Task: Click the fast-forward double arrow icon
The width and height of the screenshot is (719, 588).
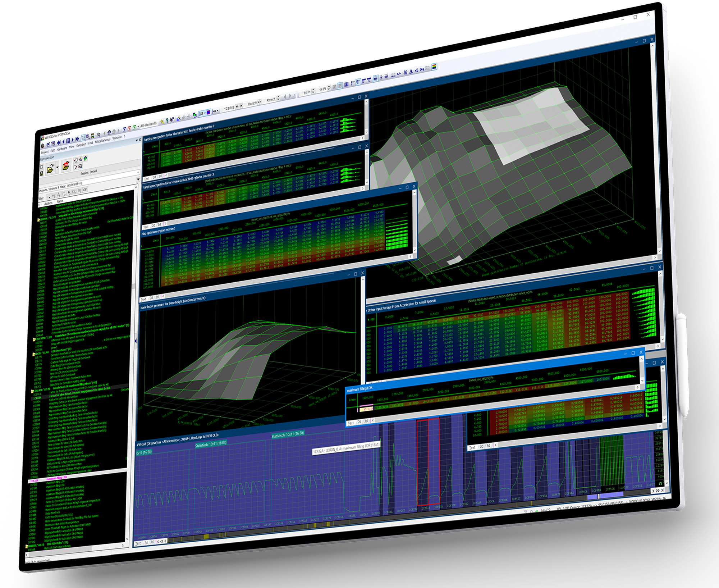Action: pyautogui.click(x=77, y=139)
